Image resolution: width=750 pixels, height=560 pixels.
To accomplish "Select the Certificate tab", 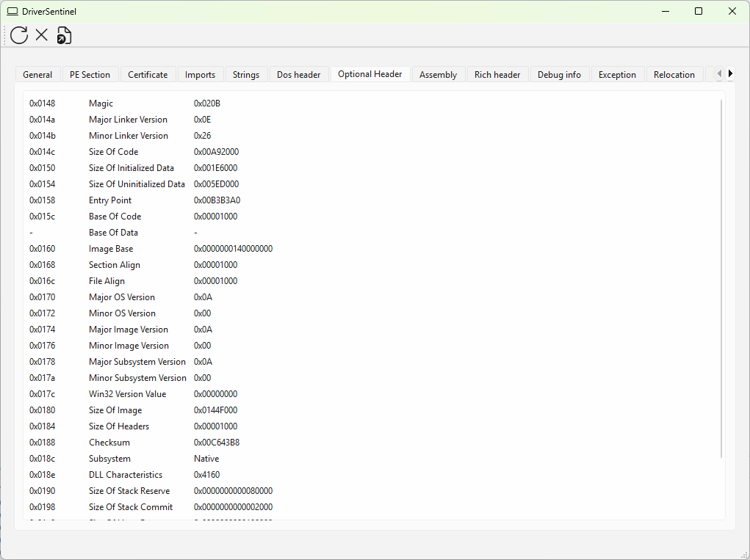I will click(x=148, y=75).
